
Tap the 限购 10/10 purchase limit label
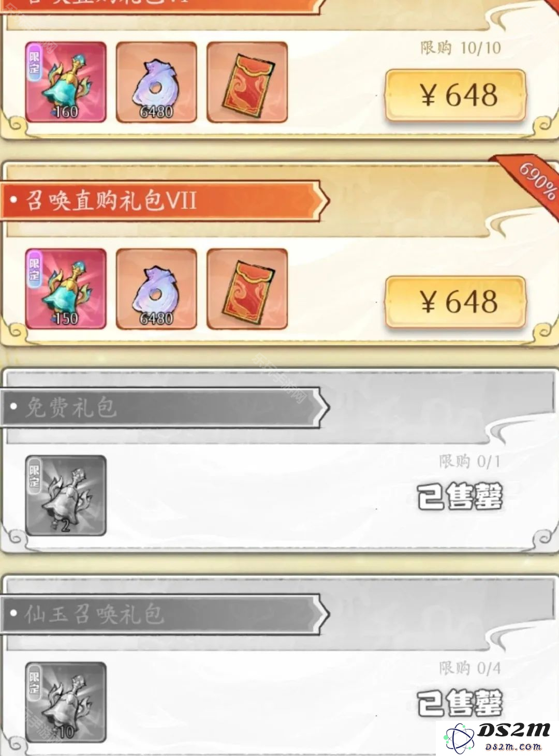(x=461, y=48)
